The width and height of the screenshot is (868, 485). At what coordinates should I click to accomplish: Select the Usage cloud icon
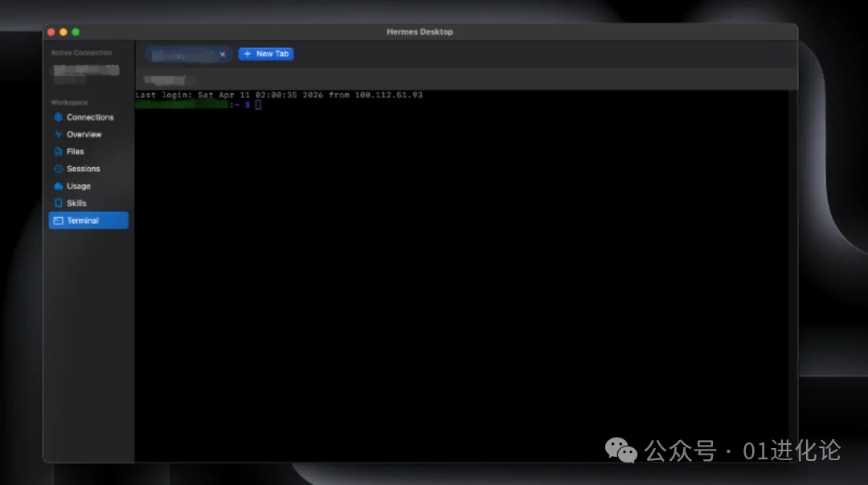(59, 185)
